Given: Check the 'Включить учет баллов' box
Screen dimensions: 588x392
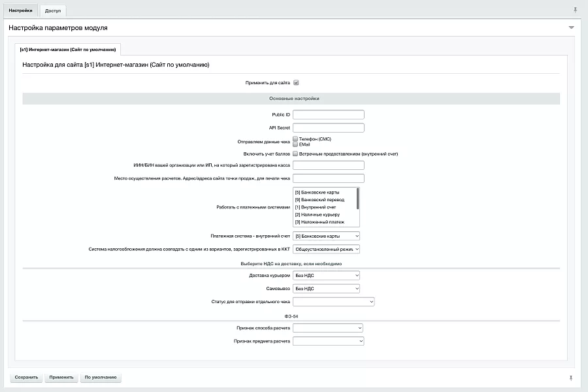Looking at the screenshot, I should tap(295, 154).
